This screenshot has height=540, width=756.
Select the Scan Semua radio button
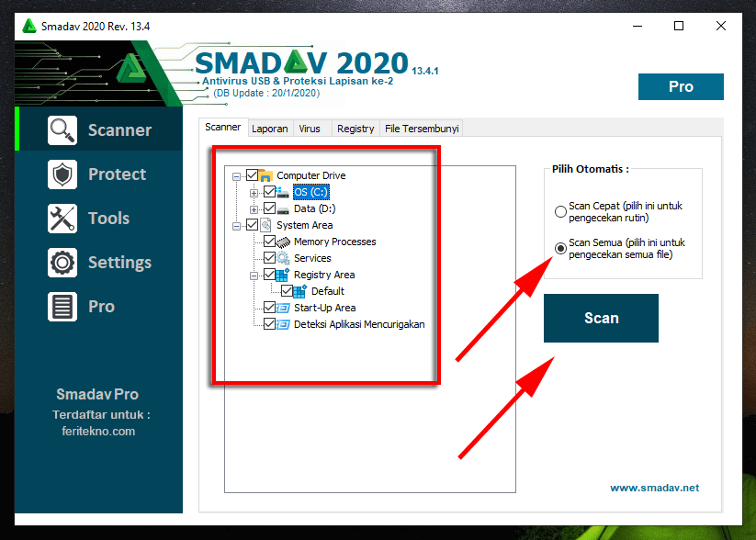pyautogui.click(x=560, y=248)
